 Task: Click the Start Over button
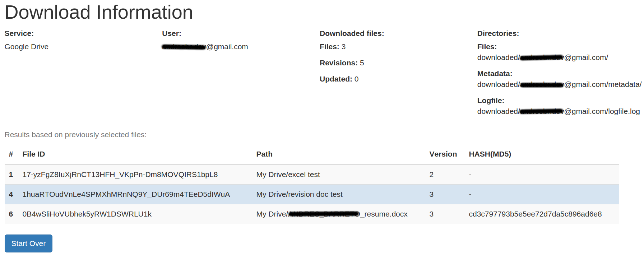click(x=28, y=243)
